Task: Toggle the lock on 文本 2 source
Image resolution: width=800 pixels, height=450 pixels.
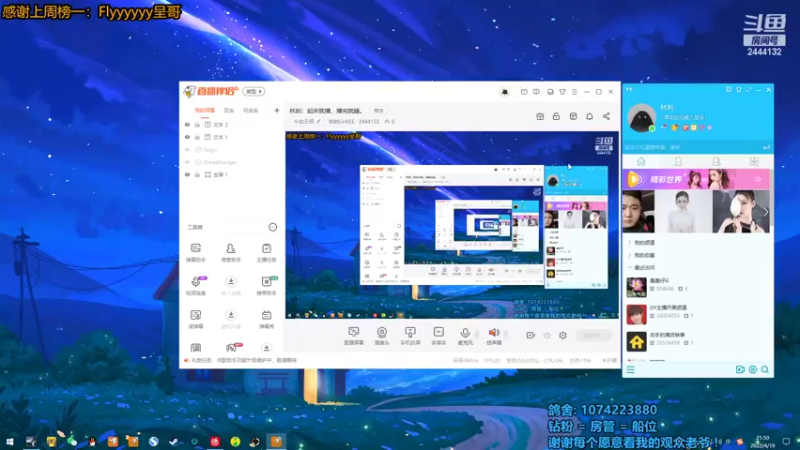Action: [x=197, y=124]
